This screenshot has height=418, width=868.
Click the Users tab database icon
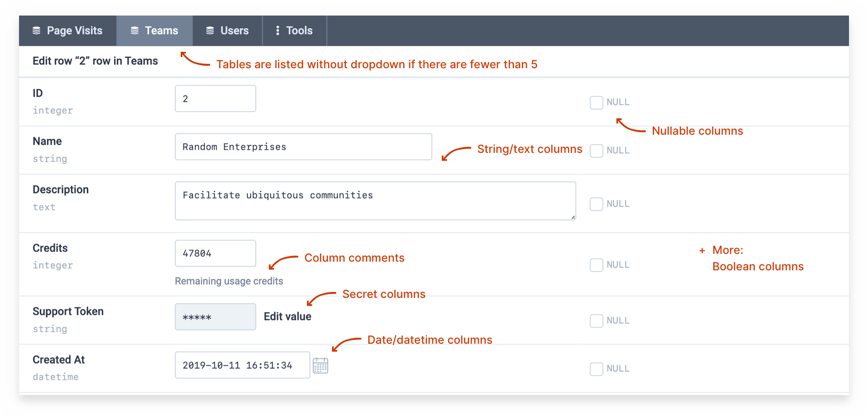(x=210, y=31)
